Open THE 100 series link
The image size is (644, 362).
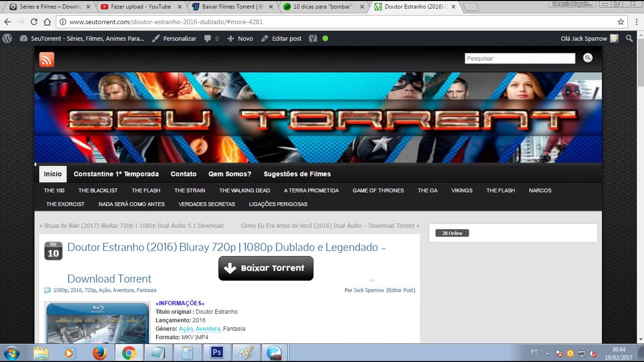(x=54, y=191)
